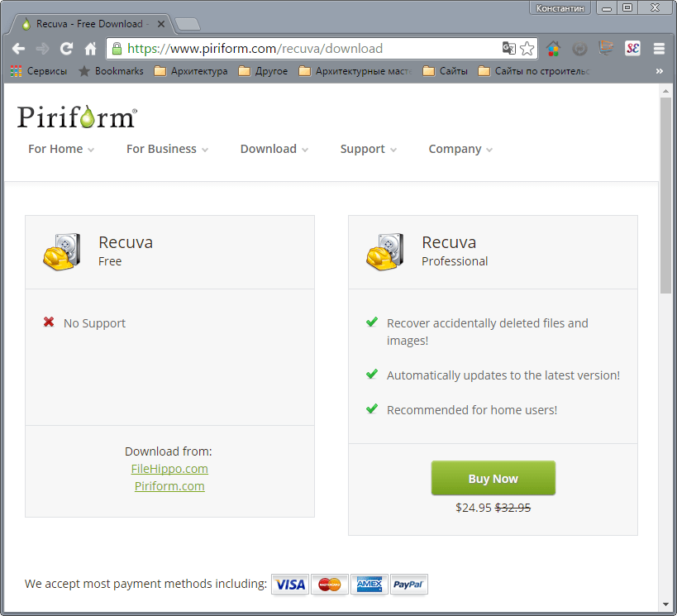Expand the For Home menu
The height and width of the screenshot is (616, 677).
[61, 149]
